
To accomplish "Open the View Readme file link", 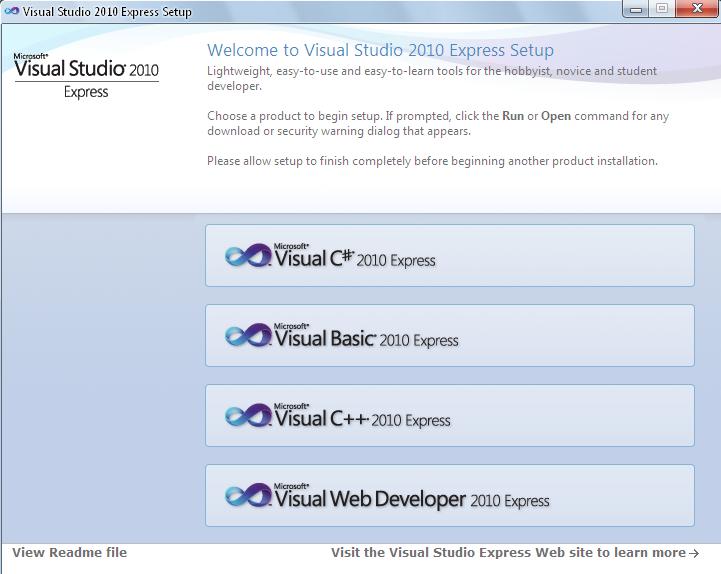I will click(69, 553).
